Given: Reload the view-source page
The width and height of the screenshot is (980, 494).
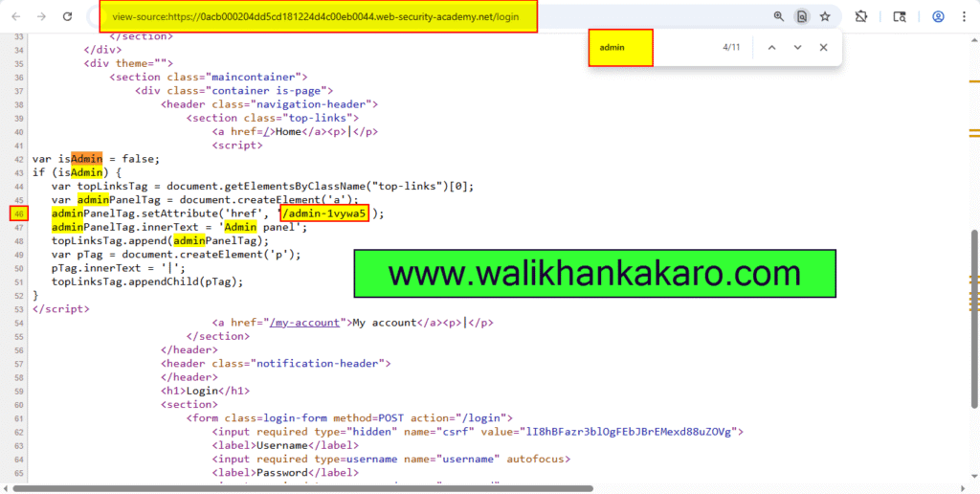Looking at the screenshot, I should pyautogui.click(x=67, y=16).
